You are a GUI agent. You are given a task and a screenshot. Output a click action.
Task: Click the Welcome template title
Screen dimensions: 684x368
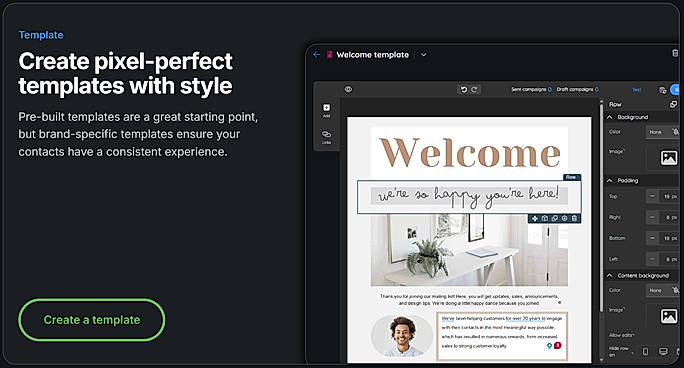click(373, 55)
